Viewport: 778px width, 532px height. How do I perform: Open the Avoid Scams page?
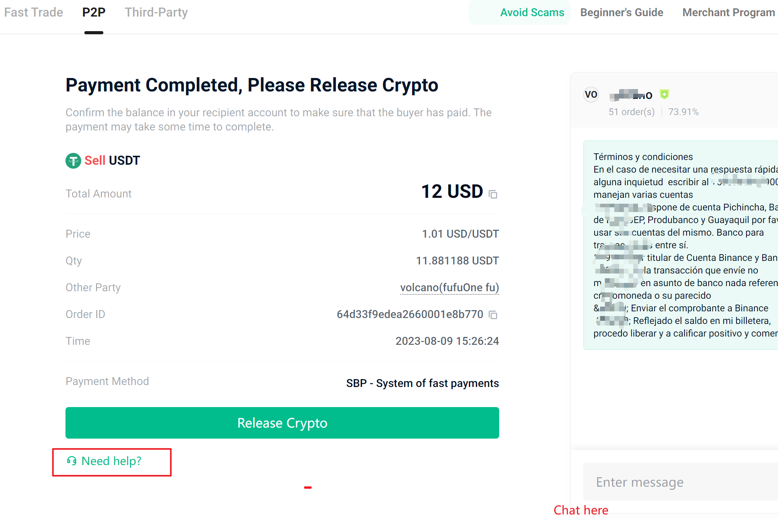click(532, 12)
